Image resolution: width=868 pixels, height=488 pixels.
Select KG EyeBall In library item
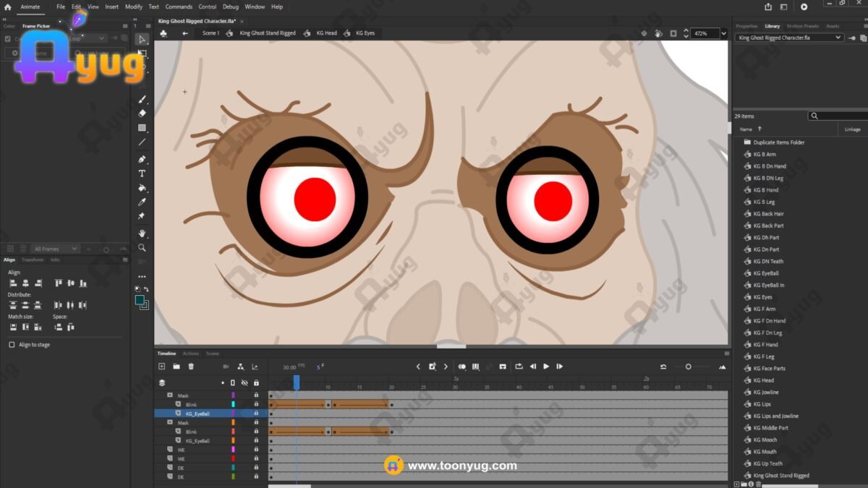click(773, 285)
